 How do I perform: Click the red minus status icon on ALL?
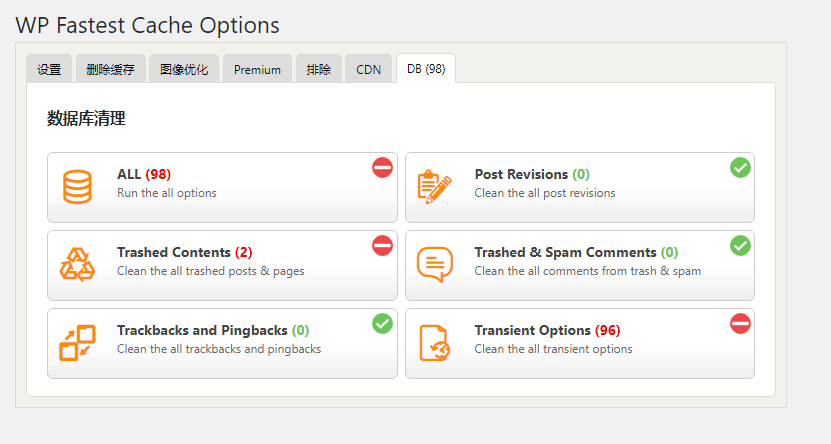(x=382, y=168)
